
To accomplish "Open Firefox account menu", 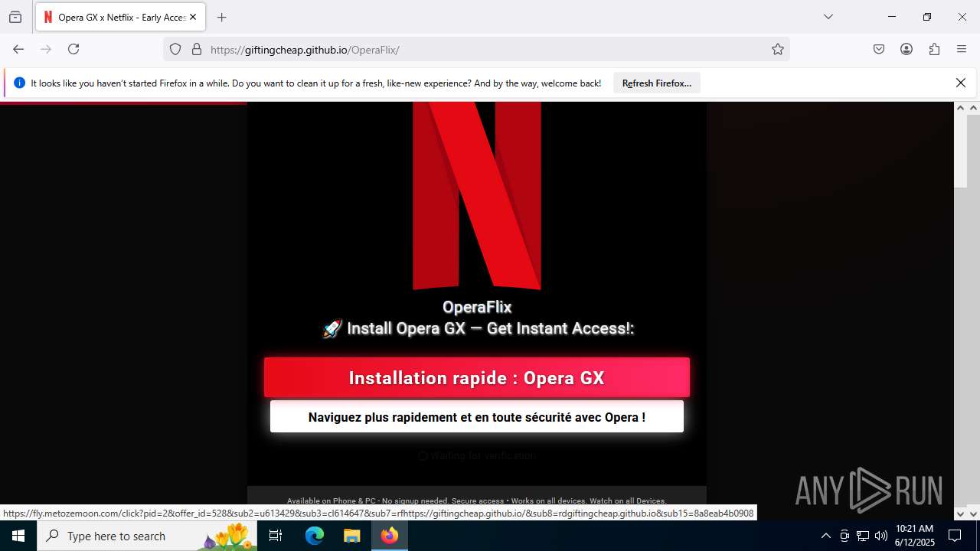I will (906, 49).
